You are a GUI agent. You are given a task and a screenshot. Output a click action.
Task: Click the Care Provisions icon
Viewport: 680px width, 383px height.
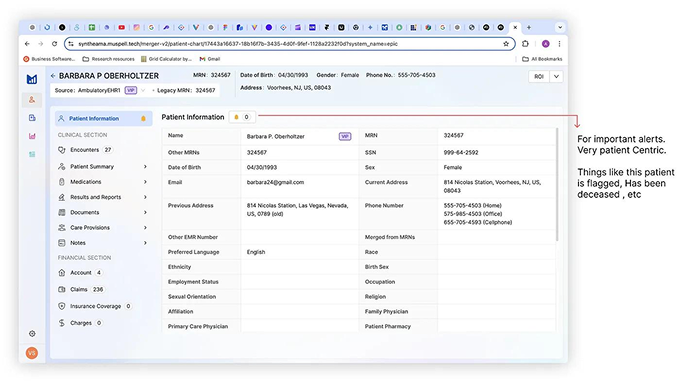62,228
